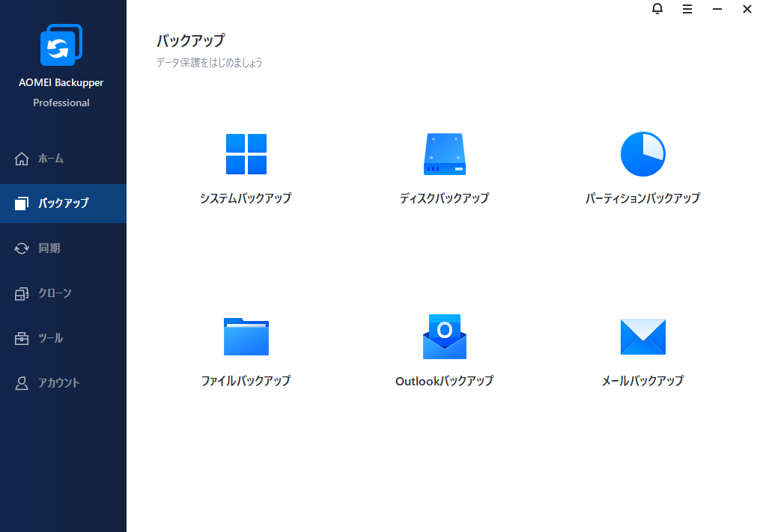This screenshot has width=757, height=532.
Task: Choose パーティションバックアップ label
Action: (643, 198)
